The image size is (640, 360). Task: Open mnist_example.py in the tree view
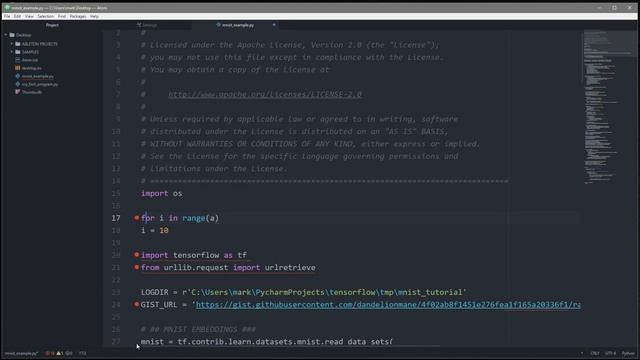[x=38, y=76]
